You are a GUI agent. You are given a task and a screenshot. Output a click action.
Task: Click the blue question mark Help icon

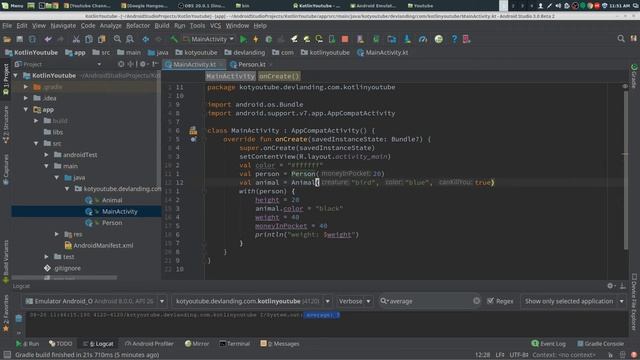click(x=454, y=39)
